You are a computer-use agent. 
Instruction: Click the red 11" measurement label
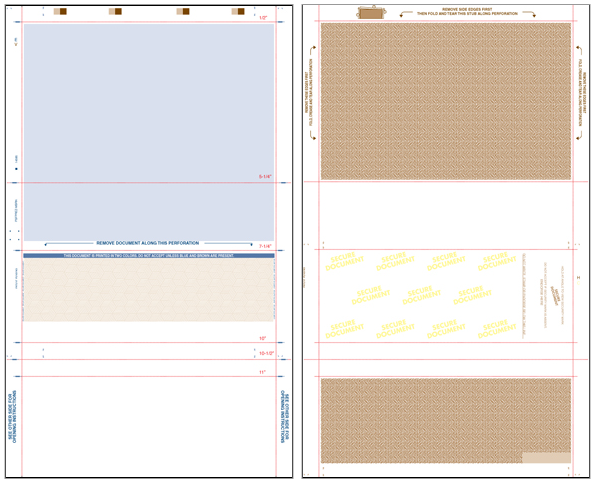[262, 372]
